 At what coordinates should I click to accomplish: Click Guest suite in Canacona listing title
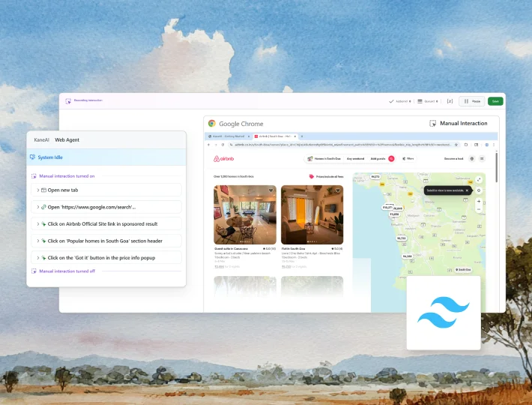coord(231,249)
